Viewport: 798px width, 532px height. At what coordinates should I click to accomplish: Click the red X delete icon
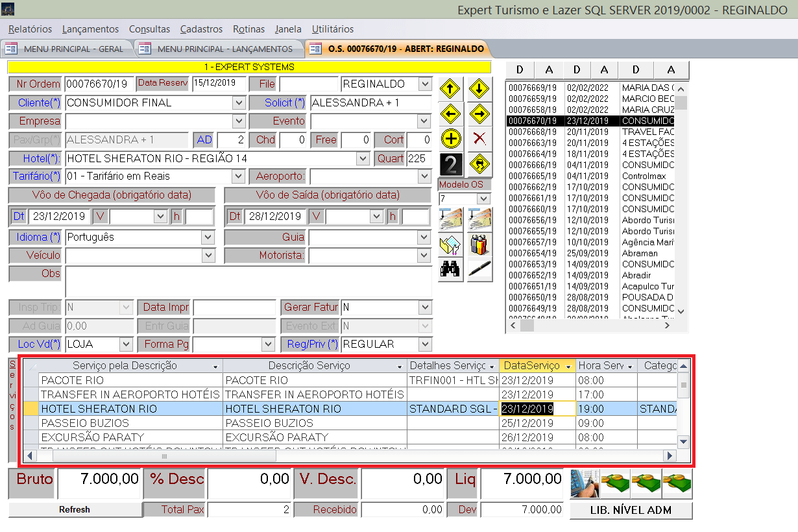point(479,139)
